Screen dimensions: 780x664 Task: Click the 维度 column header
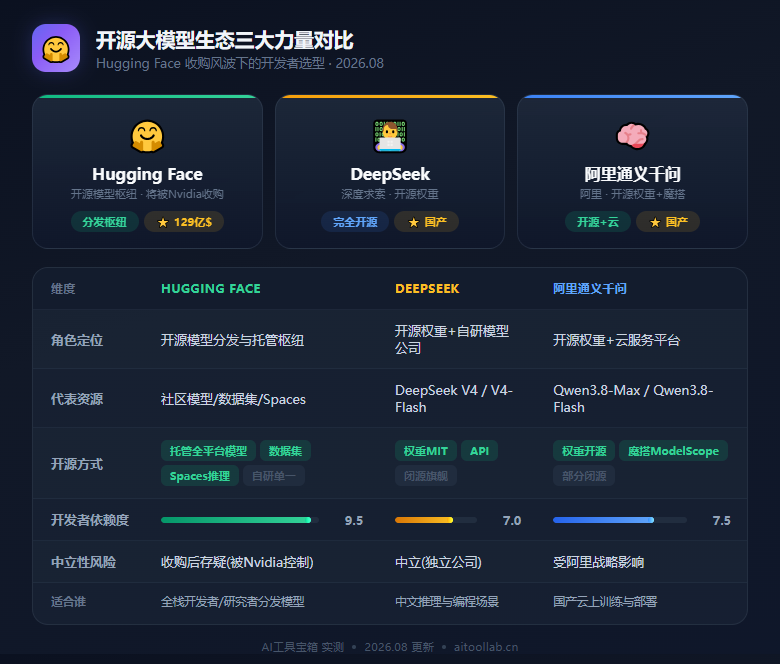point(63,288)
